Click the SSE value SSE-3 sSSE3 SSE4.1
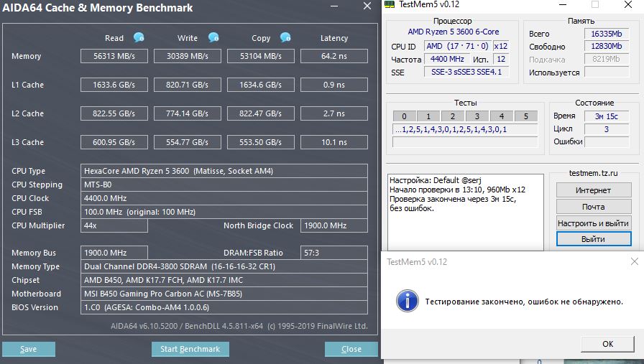The height and width of the screenshot is (364, 644). [x=466, y=72]
